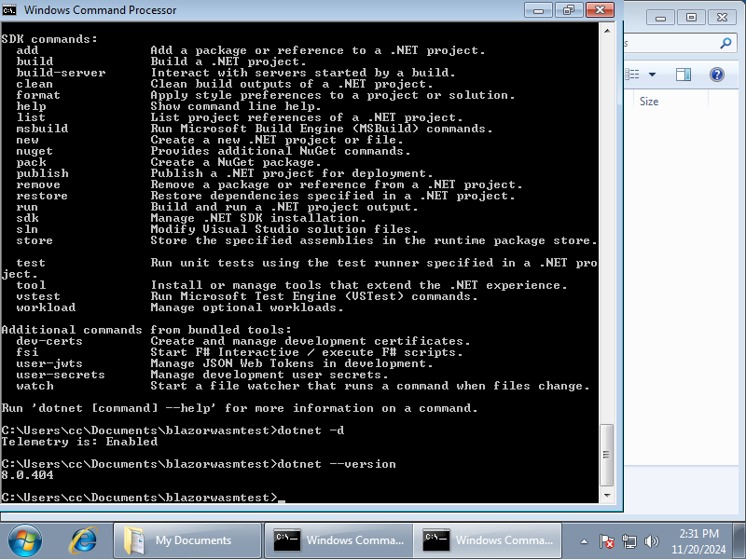Click the scrollbar down arrow in Command Prompt

click(x=607, y=494)
